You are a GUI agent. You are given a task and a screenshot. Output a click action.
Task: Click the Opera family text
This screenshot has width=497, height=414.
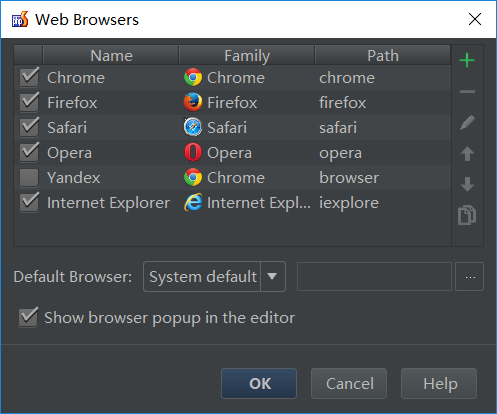click(229, 153)
